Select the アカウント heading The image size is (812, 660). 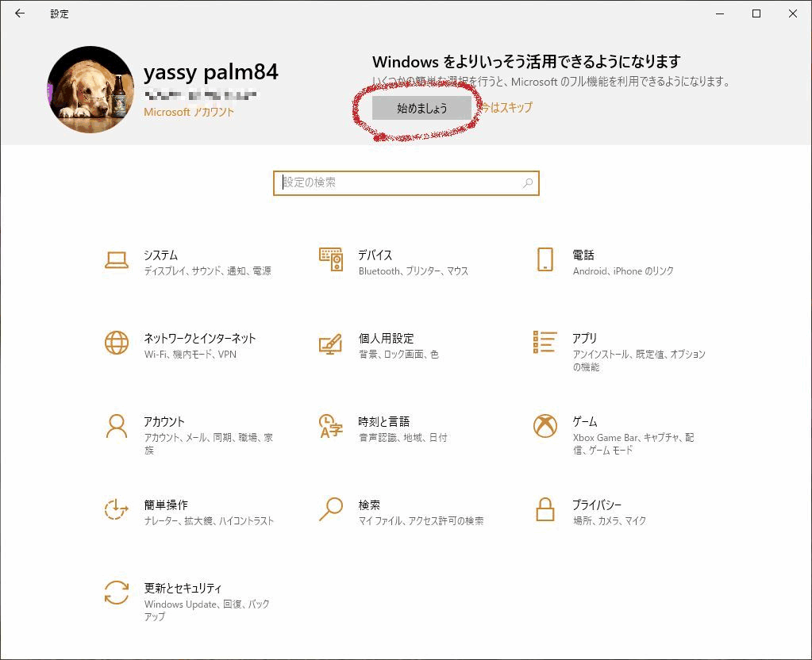click(x=164, y=422)
